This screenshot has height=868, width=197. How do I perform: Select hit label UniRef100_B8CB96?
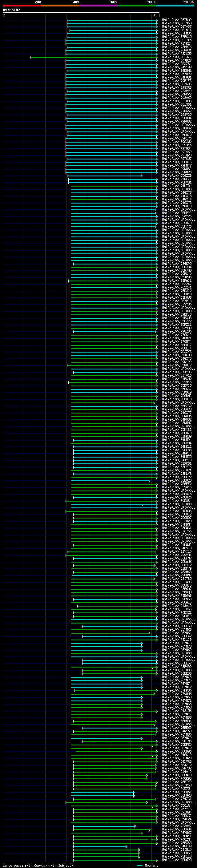[176, 751]
